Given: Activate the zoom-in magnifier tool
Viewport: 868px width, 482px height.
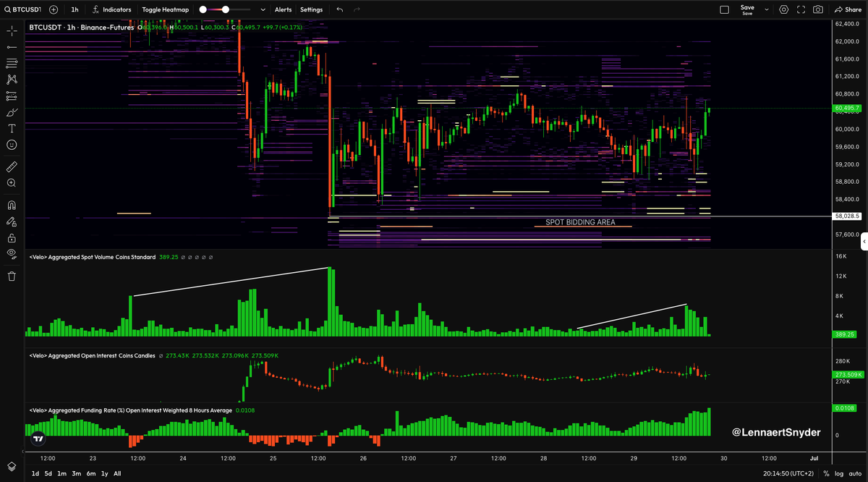Looking at the screenshot, I should (x=12, y=183).
